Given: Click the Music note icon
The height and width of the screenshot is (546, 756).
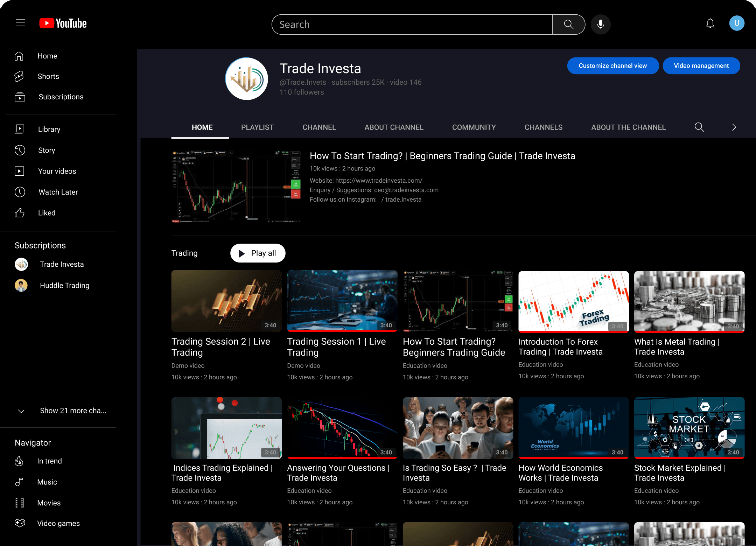Looking at the screenshot, I should (19, 482).
